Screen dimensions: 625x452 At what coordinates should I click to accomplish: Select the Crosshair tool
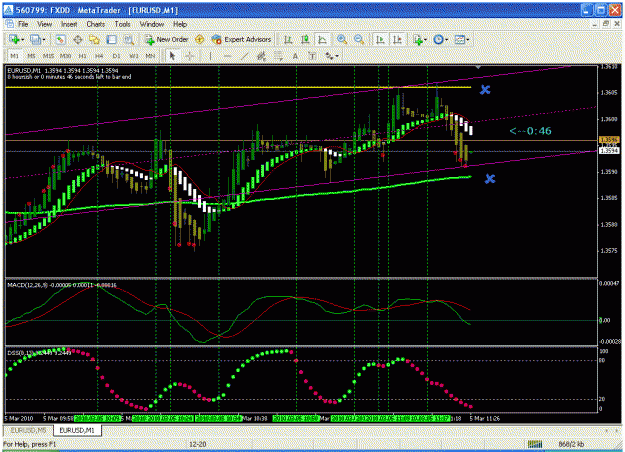click(x=190, y=56)
